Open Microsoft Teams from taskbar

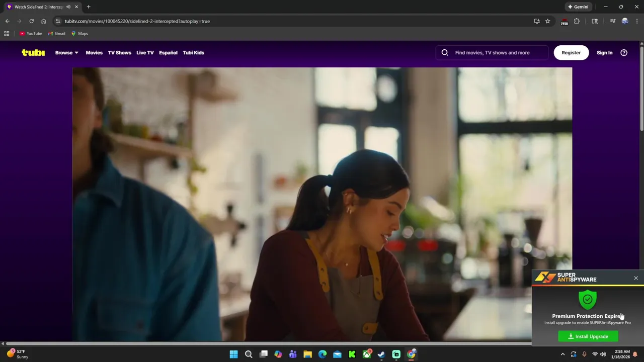coord(293,354)
